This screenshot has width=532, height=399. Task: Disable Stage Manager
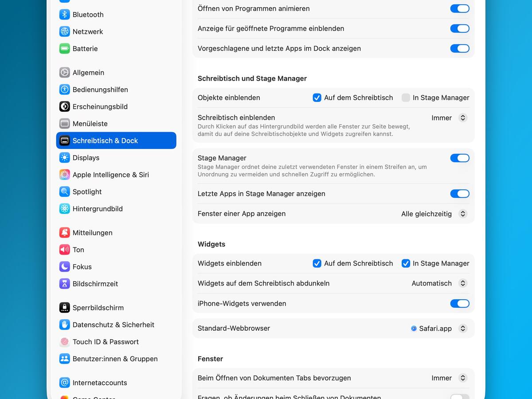coord(460,158)
